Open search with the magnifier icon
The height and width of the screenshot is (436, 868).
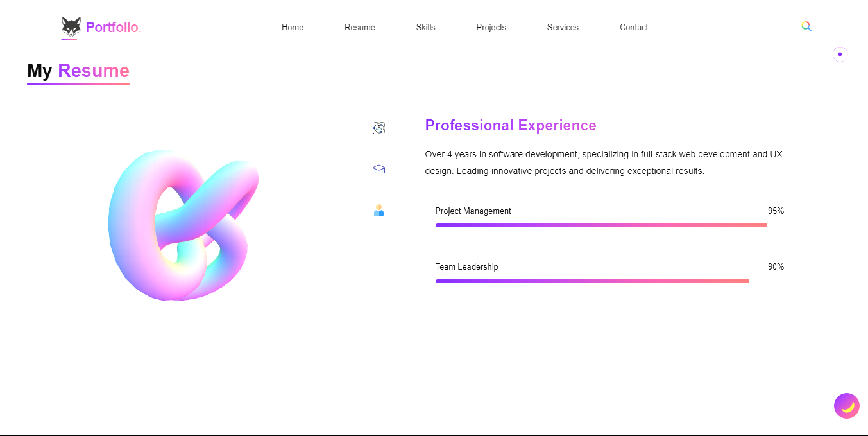point(806,26)
